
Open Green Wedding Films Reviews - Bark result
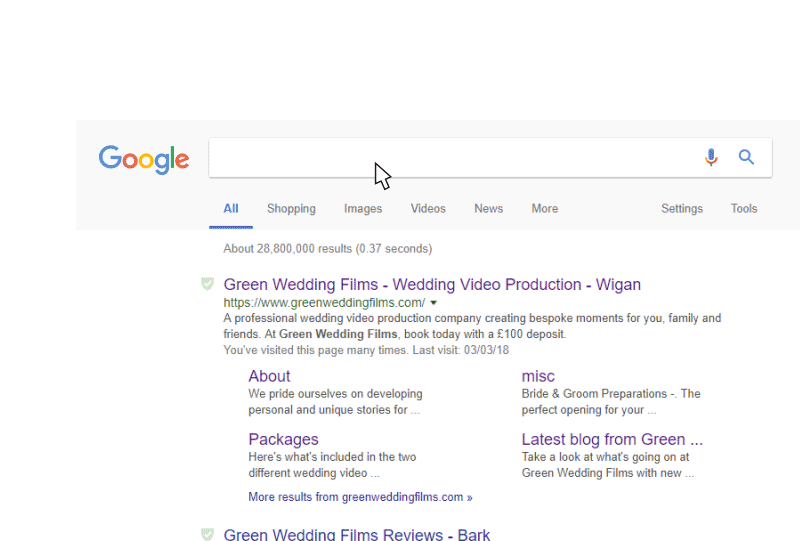(x=357, y=534)
